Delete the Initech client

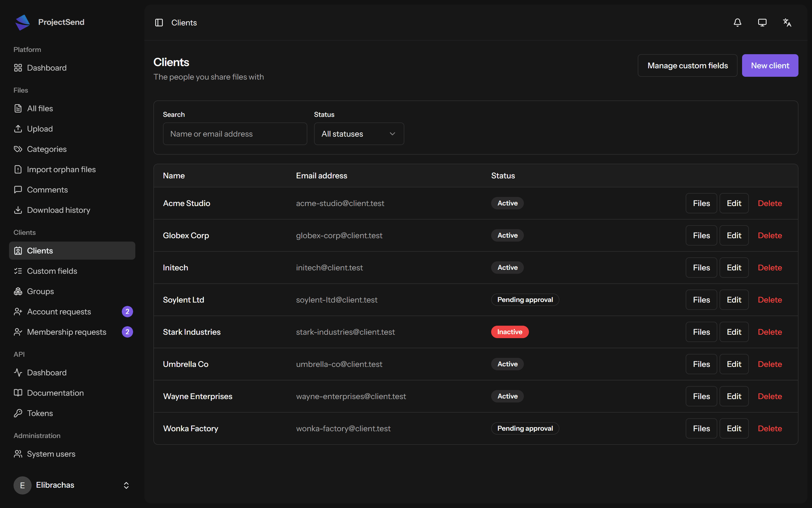click(x=770, y=268)
